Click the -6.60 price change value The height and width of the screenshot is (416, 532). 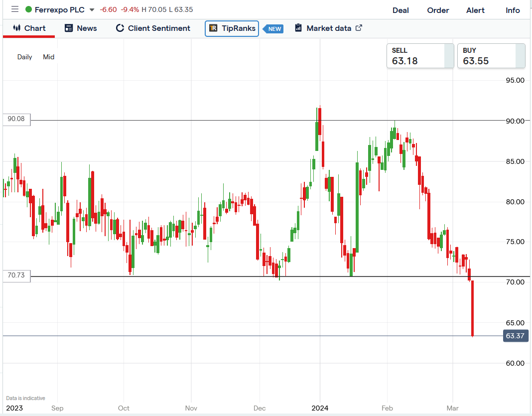tap(108, 10)
